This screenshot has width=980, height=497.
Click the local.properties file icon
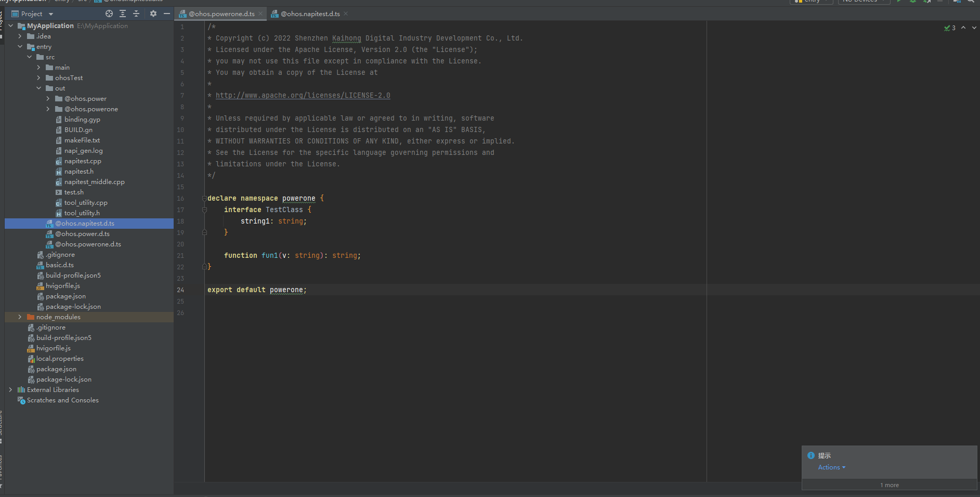tap(31, 359)
